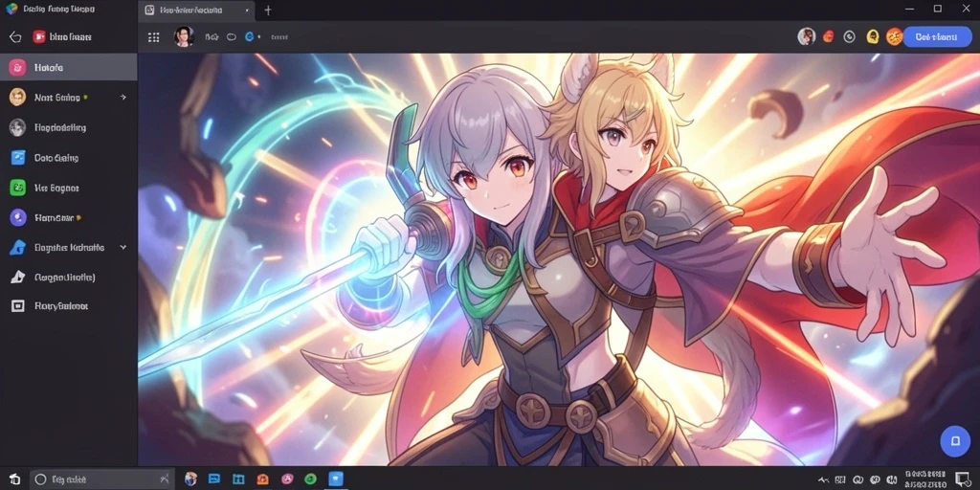The image size is (980, 490).
Task: Select the highlighted pink-icon sidebar item
Action: coord(69,67)
